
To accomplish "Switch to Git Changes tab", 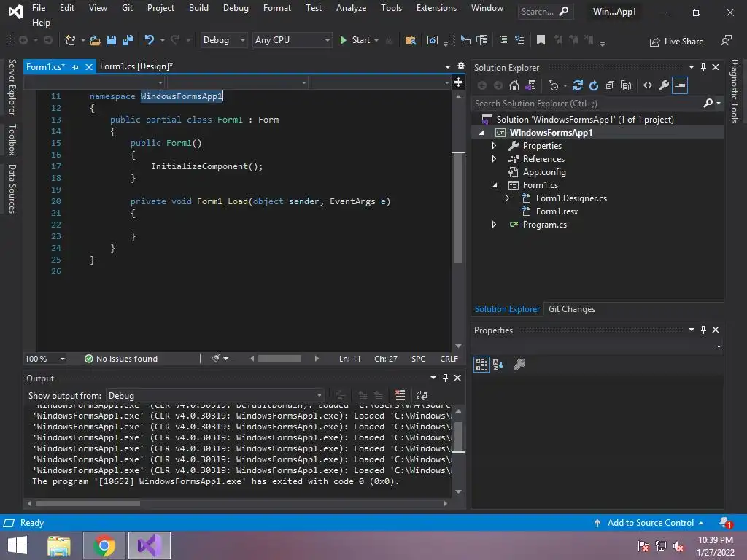I will (572, 309).
